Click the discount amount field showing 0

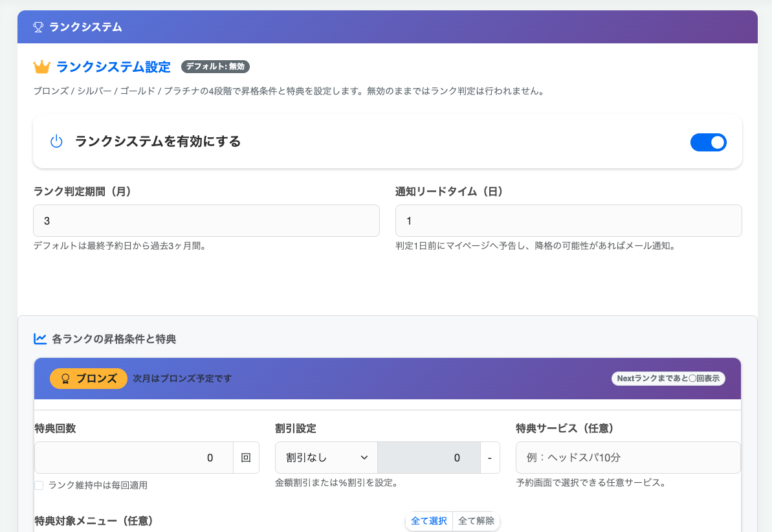point(428,458)
